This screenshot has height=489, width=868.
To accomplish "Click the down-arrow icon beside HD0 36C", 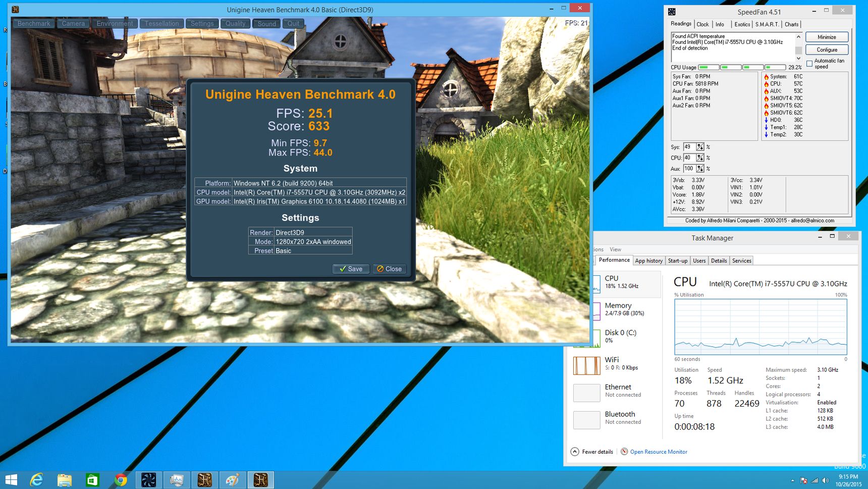I will tap(766, 120).
